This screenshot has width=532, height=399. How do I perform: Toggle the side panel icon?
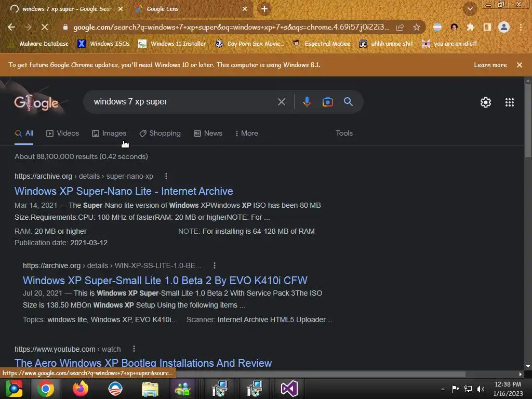(487, 27)
